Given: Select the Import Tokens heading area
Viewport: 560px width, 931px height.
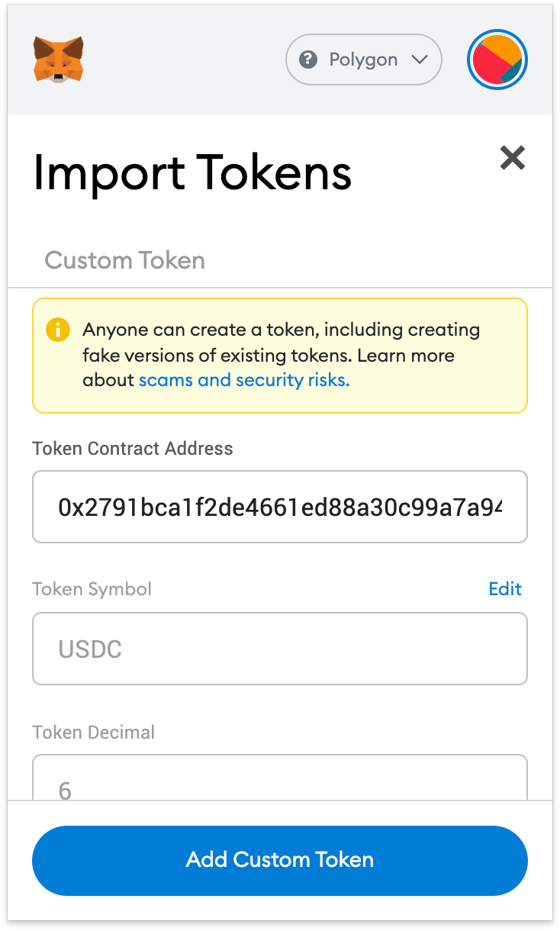Looking at the screenshot, I should pyautogui.click(x=191, y=173).
